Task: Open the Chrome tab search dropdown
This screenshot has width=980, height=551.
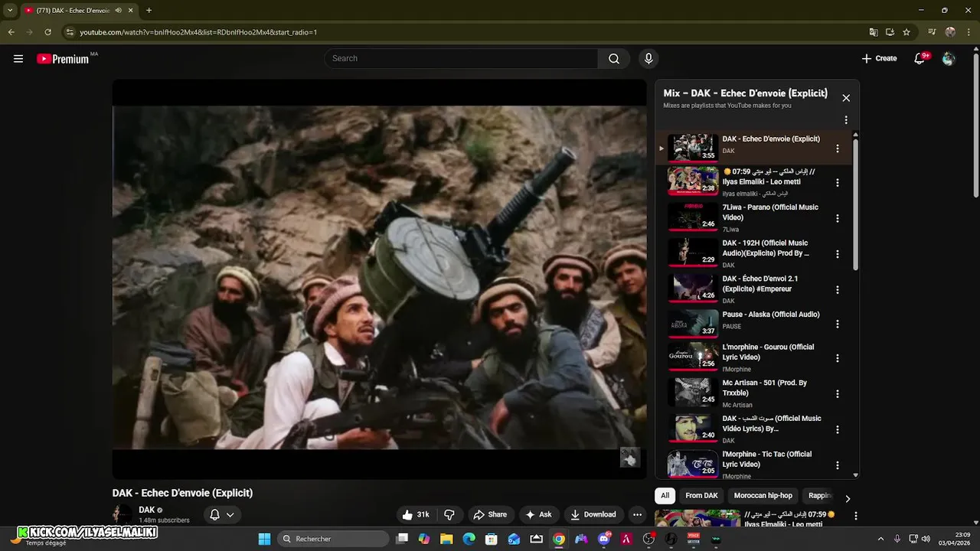Action: click(x=10, y=11)
